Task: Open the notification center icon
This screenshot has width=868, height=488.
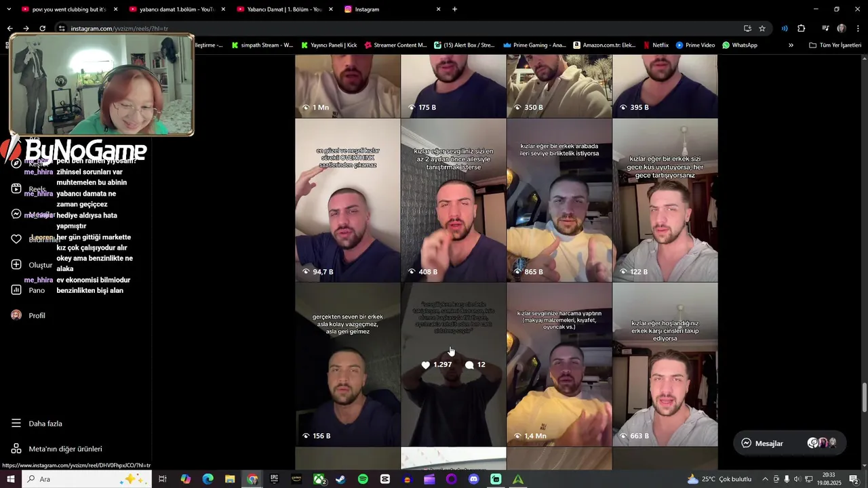Action: pos(854,479)
